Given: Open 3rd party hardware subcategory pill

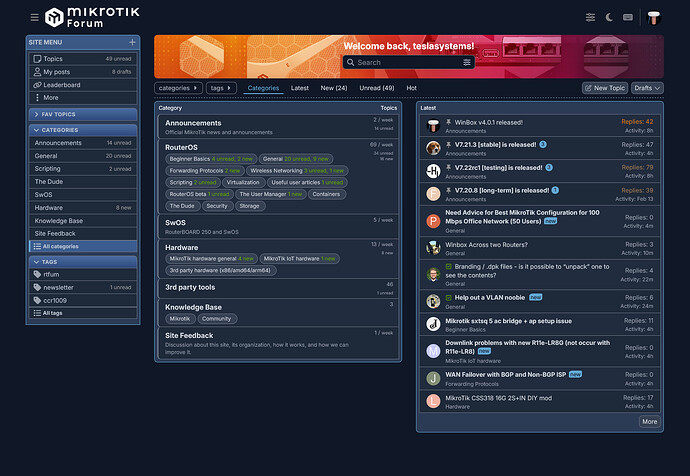Looking at the screenshot, I should coord(220,271).
